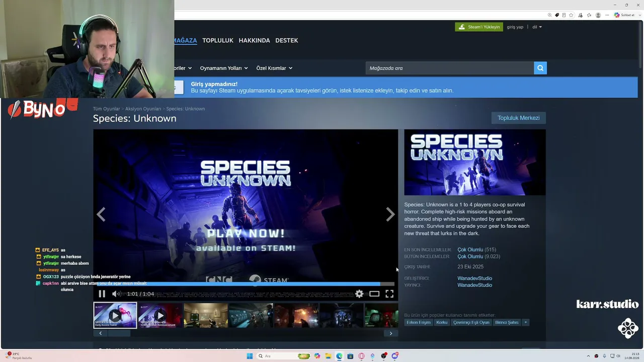Go to Tüm Oyunlar breadcrumb
This screenshot has width=644, height=362.
[106, 109]
